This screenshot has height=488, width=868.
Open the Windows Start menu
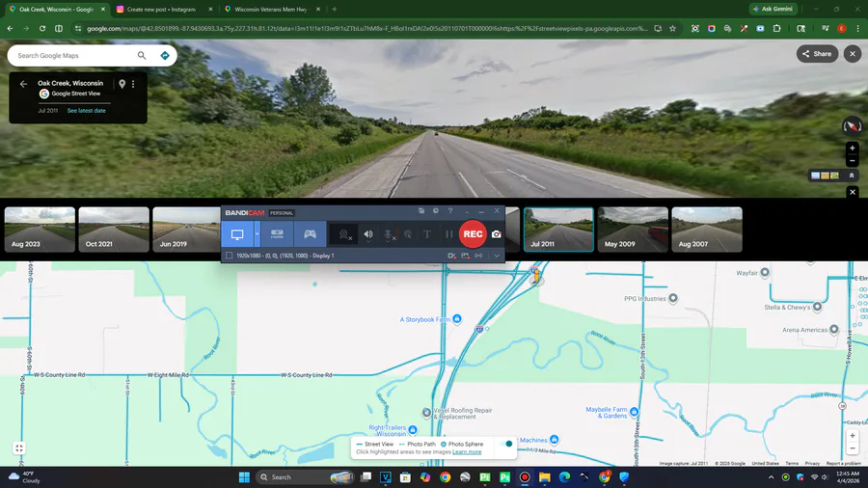244,477
